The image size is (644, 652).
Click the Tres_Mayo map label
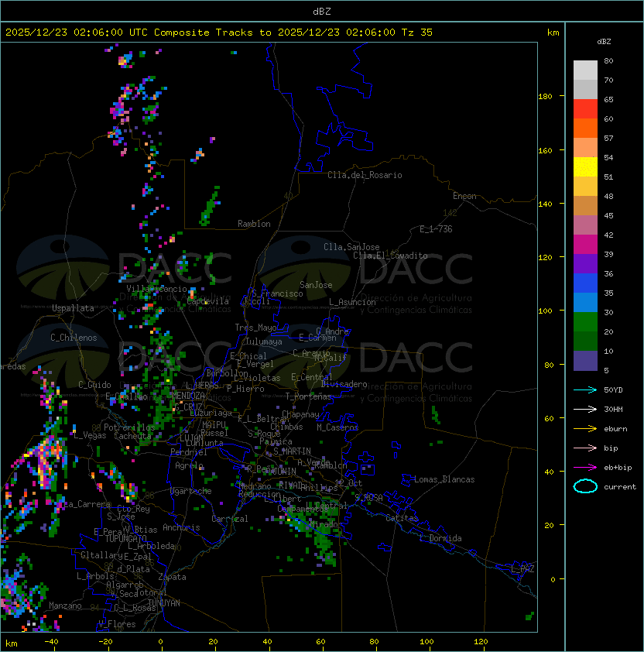(x=255, y=328)
